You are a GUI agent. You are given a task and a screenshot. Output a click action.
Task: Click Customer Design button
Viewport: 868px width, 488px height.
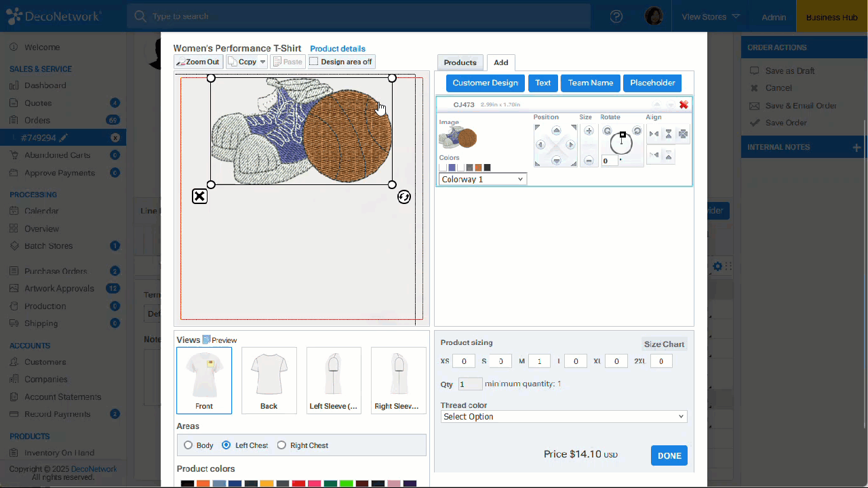click(485, 83)
